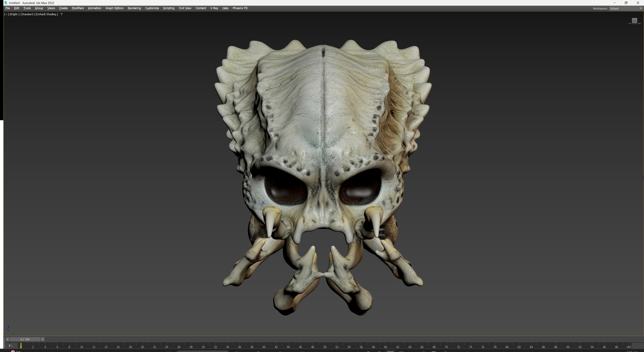Open the Phoenix FD menu
The image size is (644, 352).
240,8
